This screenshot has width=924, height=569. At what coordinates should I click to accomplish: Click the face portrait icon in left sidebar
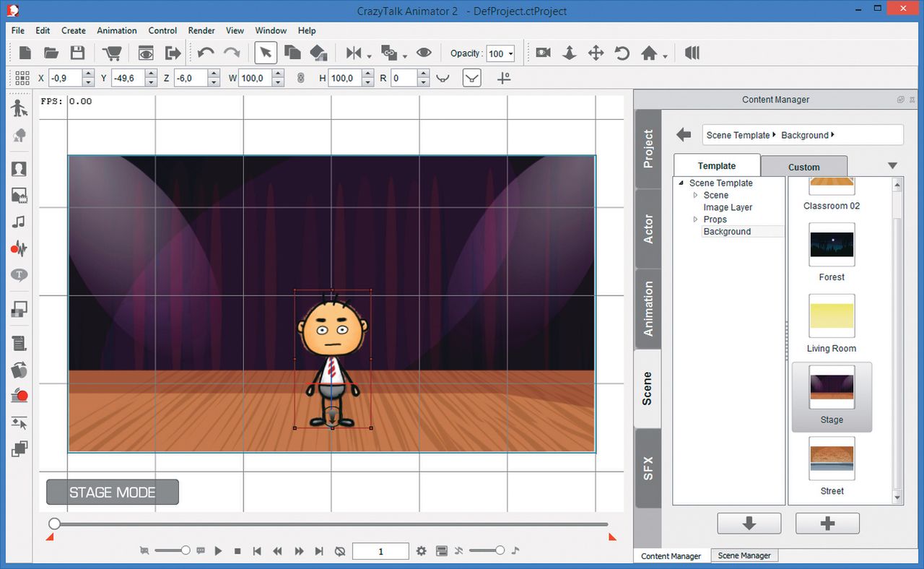pyautogui.click(x=19, y=168)
